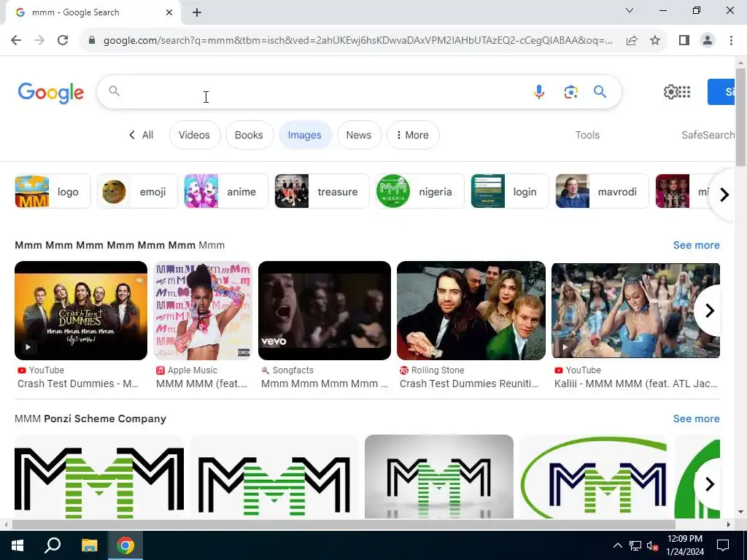Viewport: 747px width, 560px height.
Task: Next arrow in Ponzi Scheme carousel
Action: click(709, 484)
